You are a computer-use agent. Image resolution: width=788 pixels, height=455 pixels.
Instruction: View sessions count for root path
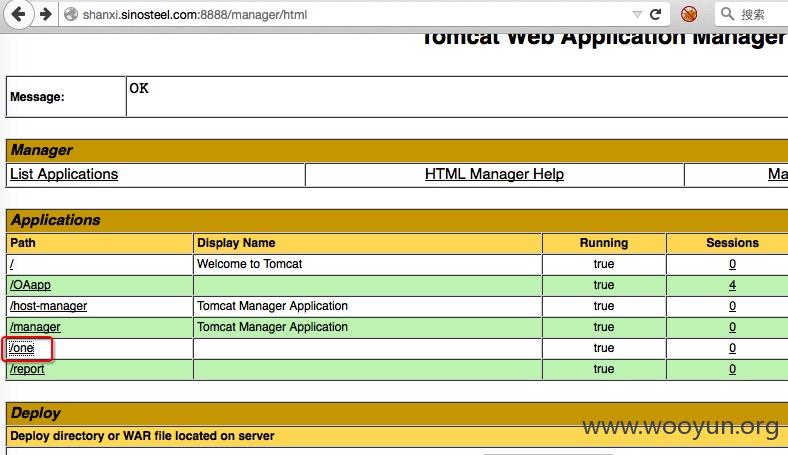732,264
